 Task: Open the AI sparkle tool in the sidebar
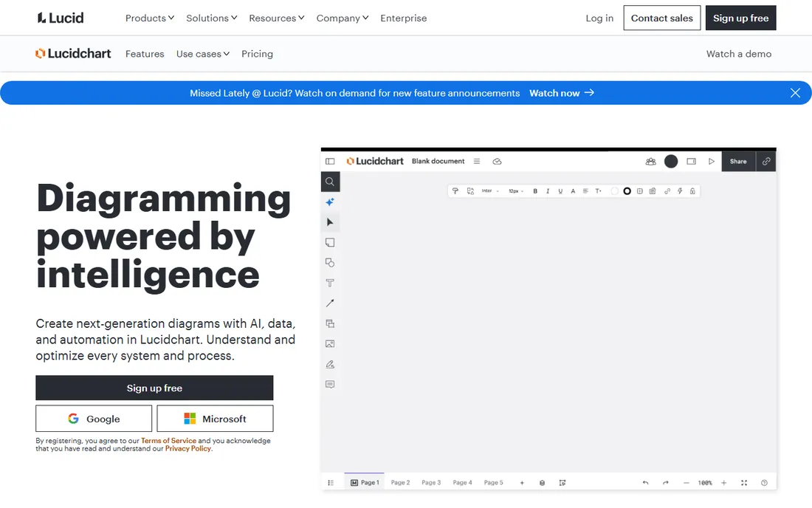click(330, 202)
